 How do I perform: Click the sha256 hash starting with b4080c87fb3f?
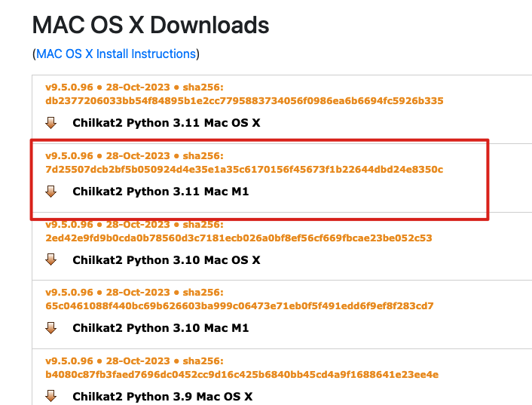(x=242, y=374)
